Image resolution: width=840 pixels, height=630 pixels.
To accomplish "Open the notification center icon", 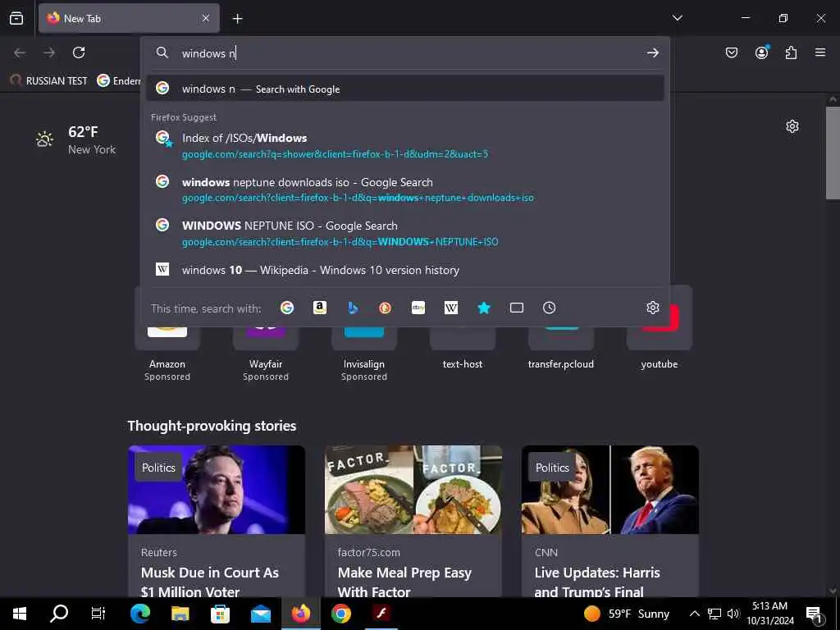I will (815, 614).
